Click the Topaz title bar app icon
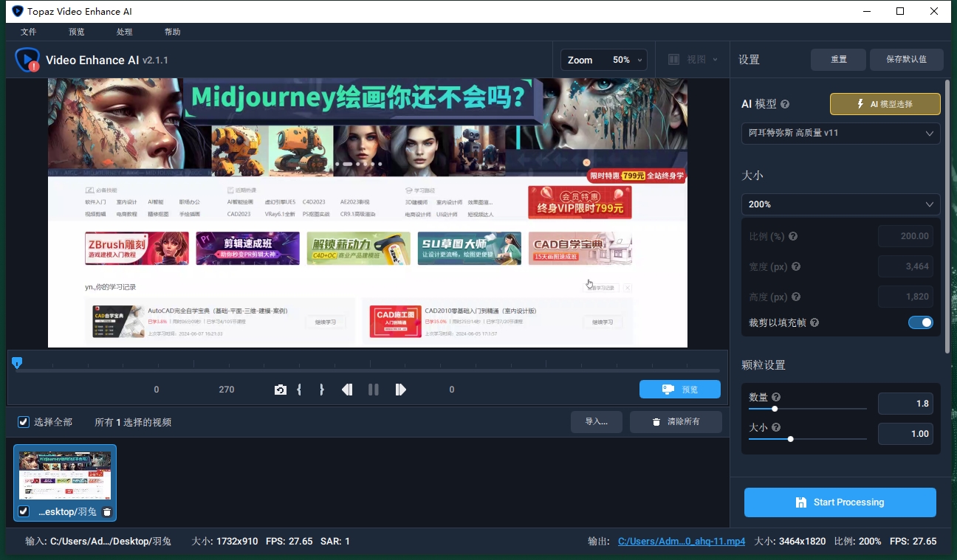The width and height of the screenshot is (957, 560). click(18, 11)
